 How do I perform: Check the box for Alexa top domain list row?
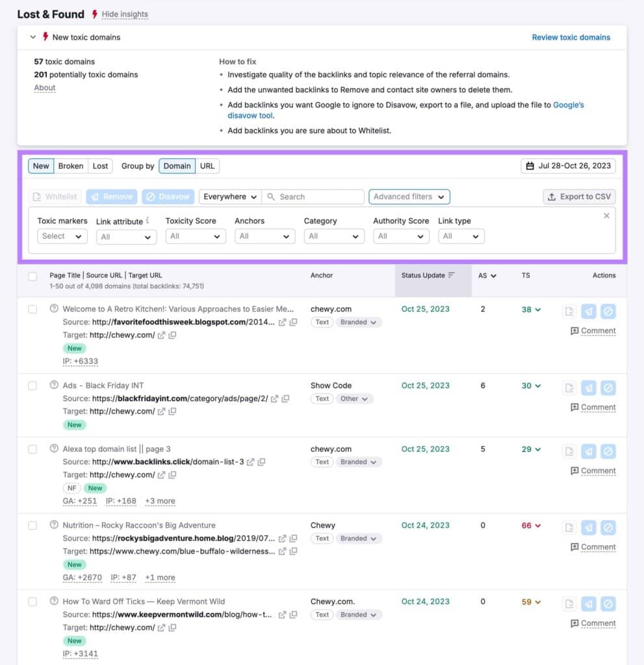[32, 449]
